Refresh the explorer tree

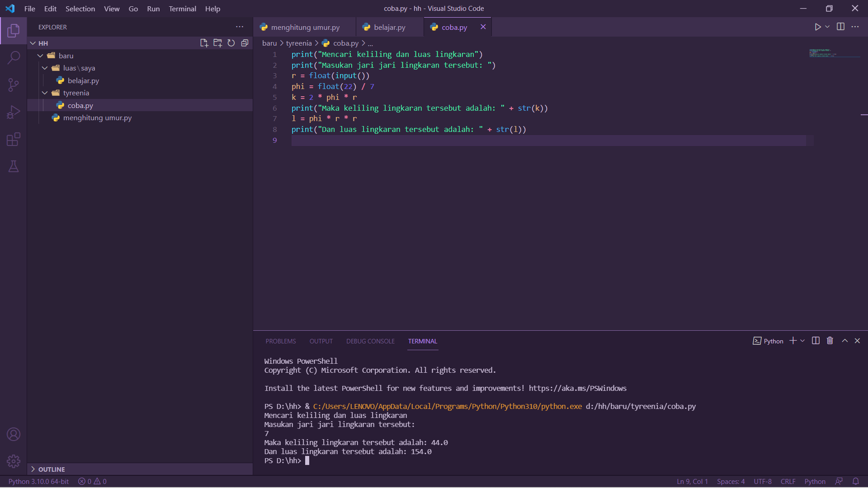tap(231, 43)
